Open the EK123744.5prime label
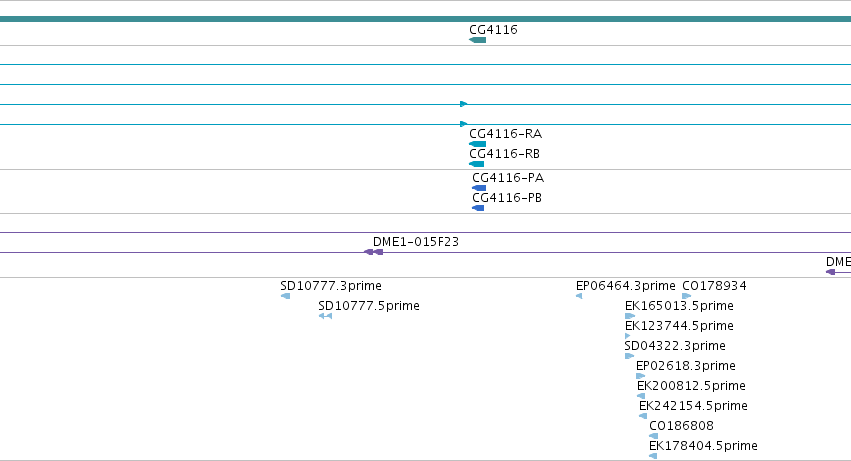The image size is (851, 461). [679, 326]
